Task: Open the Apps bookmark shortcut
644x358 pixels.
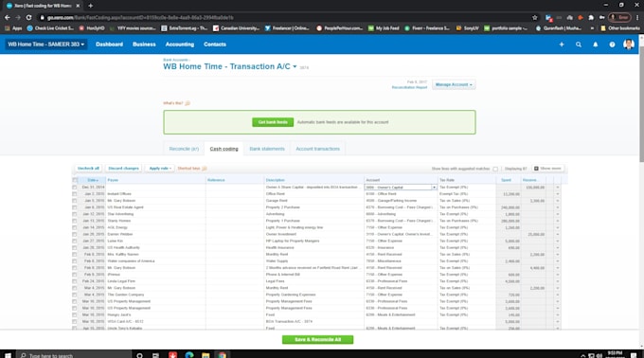Action: click(13, 28)
